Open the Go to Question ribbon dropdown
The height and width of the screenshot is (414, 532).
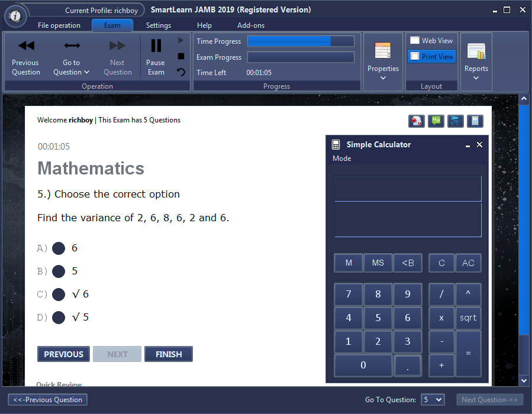pyautogui.click(x=71, y=57)
